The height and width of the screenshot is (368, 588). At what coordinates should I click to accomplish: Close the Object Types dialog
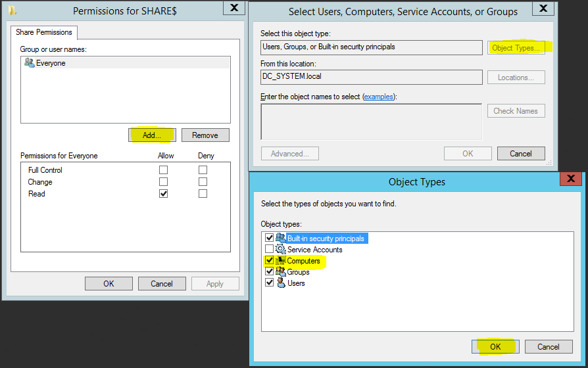click(x=570, y=179)
